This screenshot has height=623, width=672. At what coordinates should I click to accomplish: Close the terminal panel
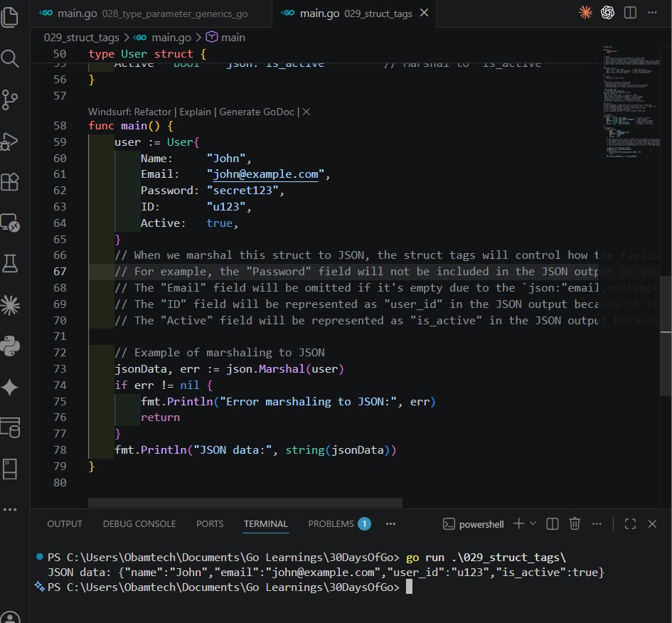pos(652,523)
